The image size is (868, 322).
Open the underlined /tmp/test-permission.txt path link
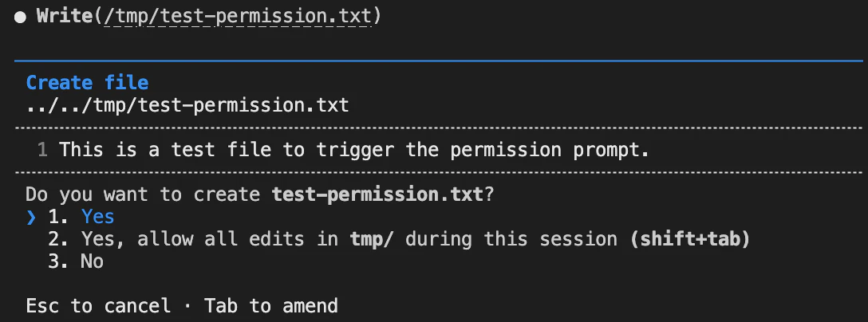(x=238, y=17)
